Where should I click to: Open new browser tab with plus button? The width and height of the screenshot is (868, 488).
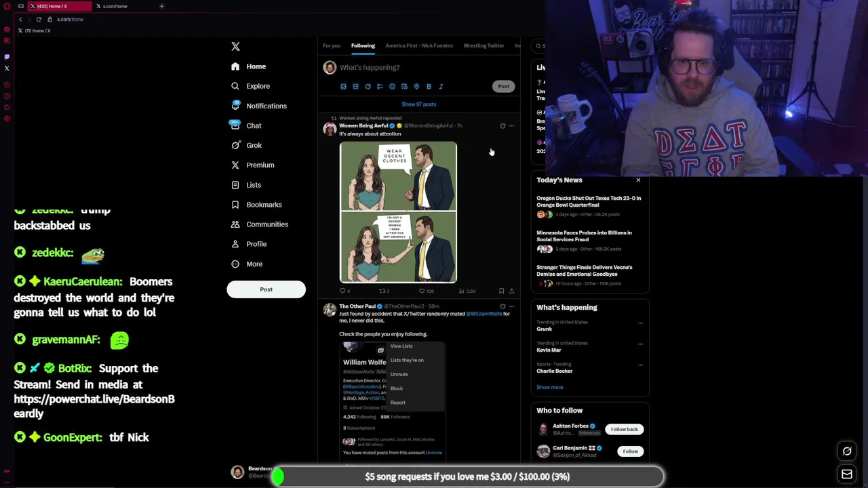pos(161,6)
